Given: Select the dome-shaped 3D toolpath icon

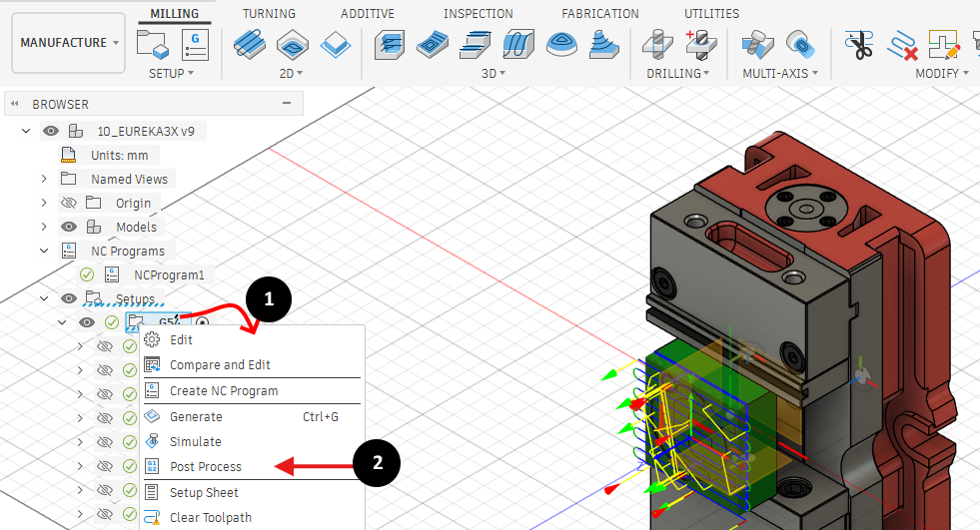Looking at the screenshot, I should [x=561, y=45].
